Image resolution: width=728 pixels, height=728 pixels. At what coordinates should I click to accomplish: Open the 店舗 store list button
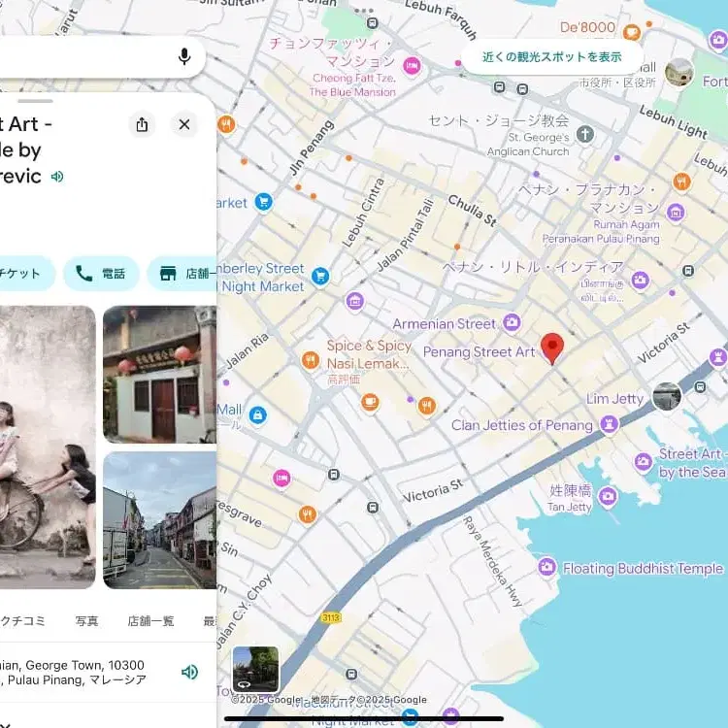point(182,274)
